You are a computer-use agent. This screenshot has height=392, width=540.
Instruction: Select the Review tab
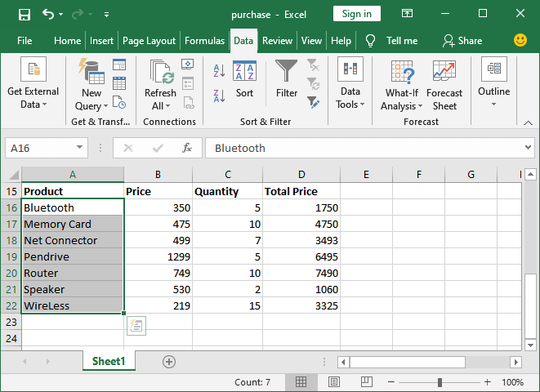277,41
